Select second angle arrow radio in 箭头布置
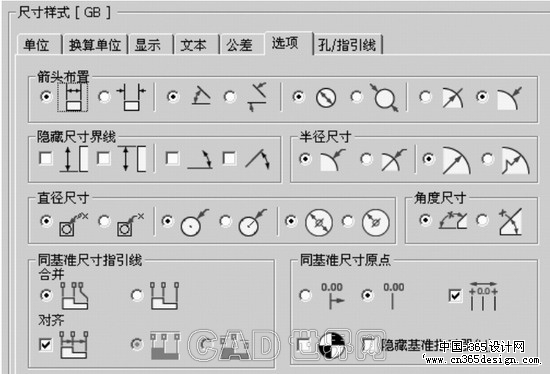This screenshot has height=374, width=550. 230,96
